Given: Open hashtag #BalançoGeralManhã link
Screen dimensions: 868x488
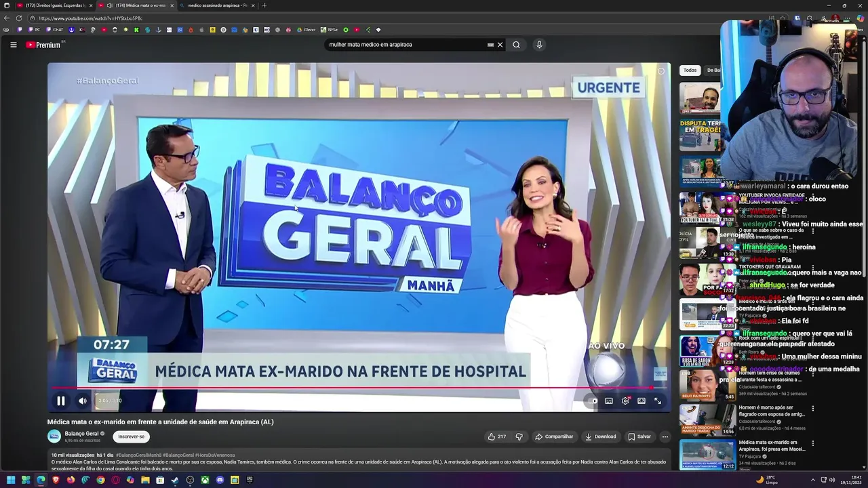Looking at the screenshot, I should (x=138, y=455).
